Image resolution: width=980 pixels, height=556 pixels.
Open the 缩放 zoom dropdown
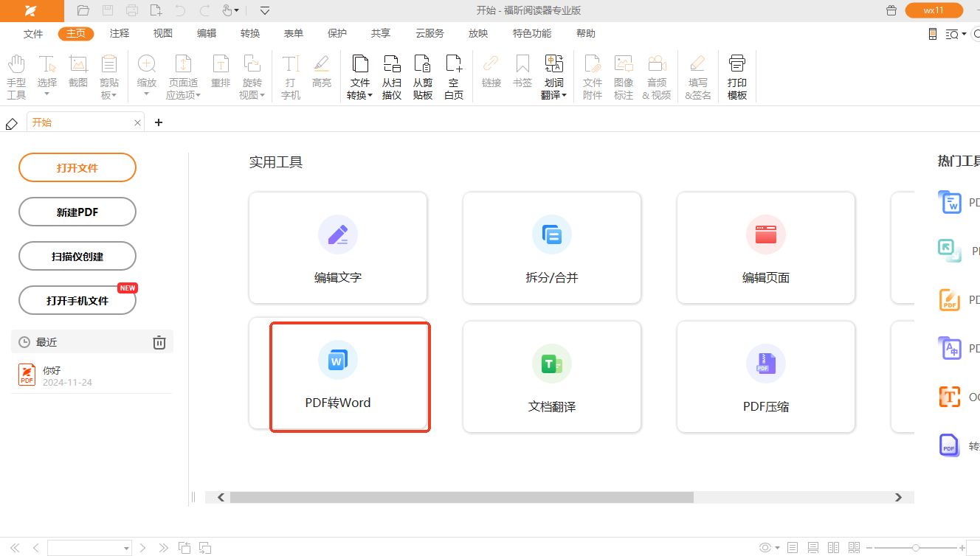[x=147, y=94]
